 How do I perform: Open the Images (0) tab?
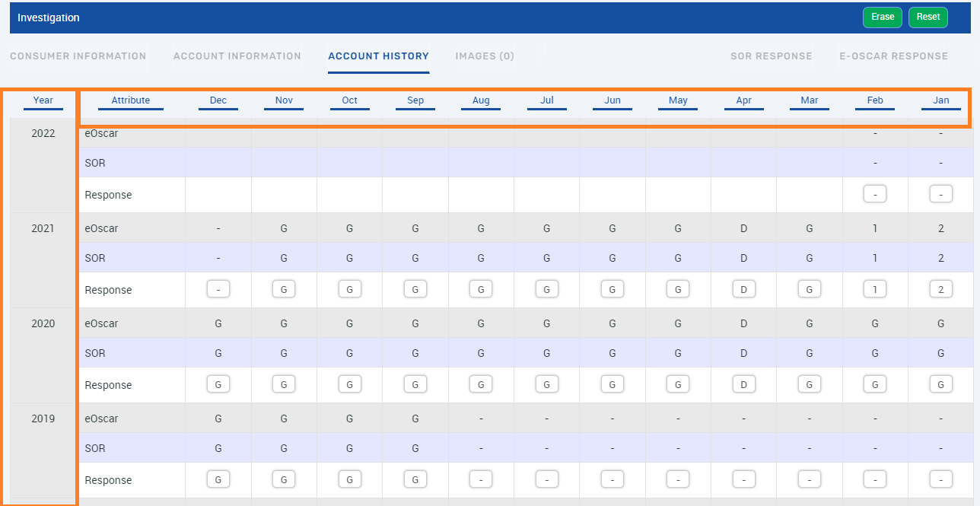pos(485,56)
